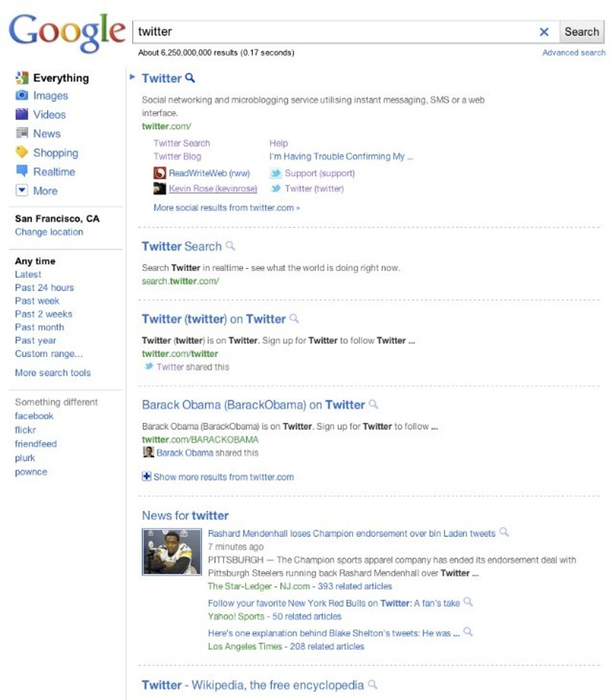
Task: Expand the More section in the sidebar
Action: [x=22, y=191]
